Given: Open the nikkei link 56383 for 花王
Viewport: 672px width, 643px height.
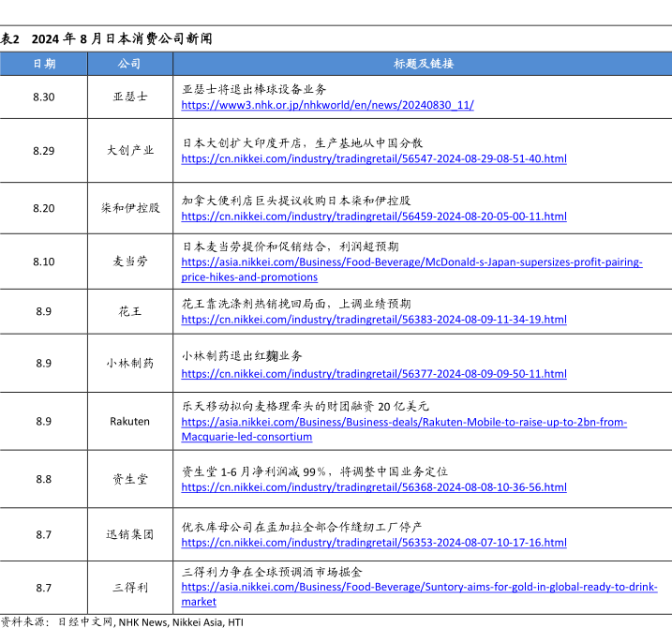Looking at the screenshot, I should 374,320.
